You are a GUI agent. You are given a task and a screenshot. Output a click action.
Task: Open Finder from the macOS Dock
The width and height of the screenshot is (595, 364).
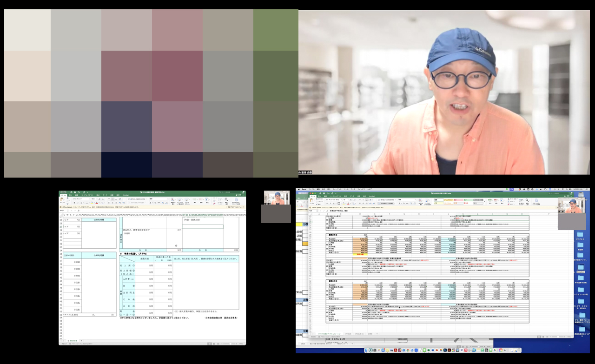click(367, 350)
